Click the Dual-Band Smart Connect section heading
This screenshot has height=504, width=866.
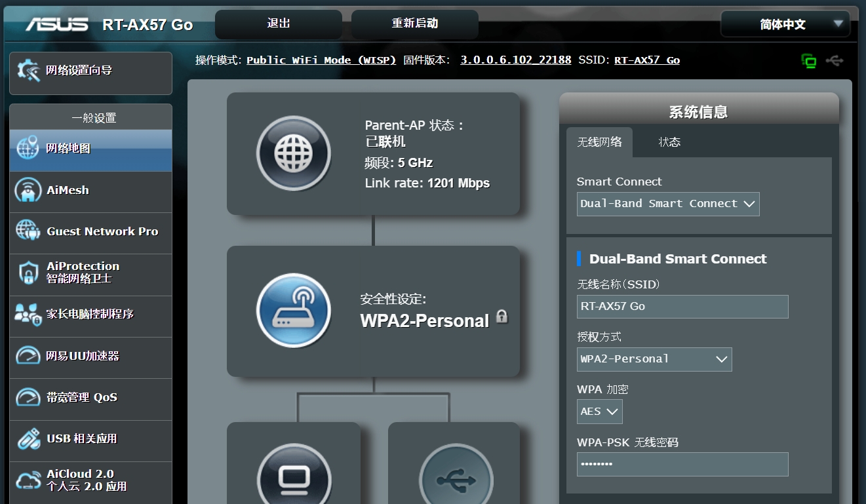(x=678, y=259)
